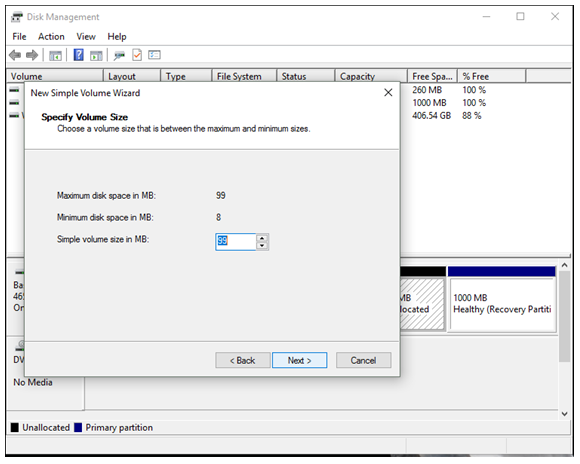Open the View menu

click(x=86, y=37)
